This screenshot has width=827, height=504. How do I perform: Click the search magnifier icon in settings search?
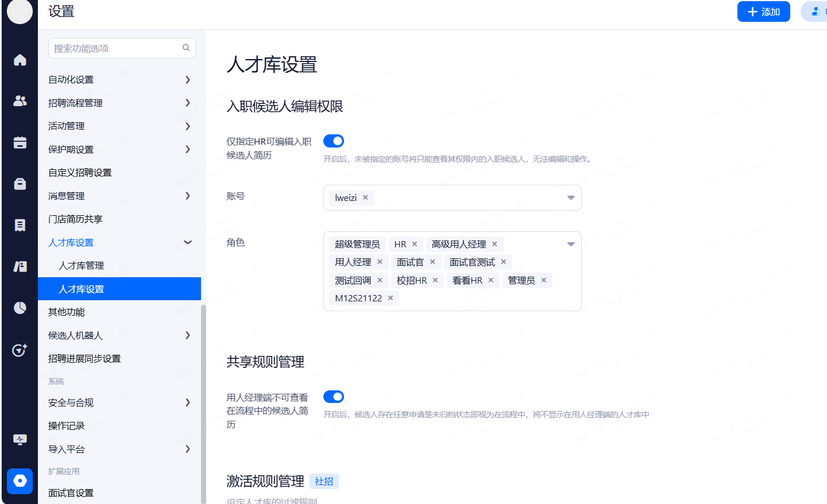click(x=186, y=48)
